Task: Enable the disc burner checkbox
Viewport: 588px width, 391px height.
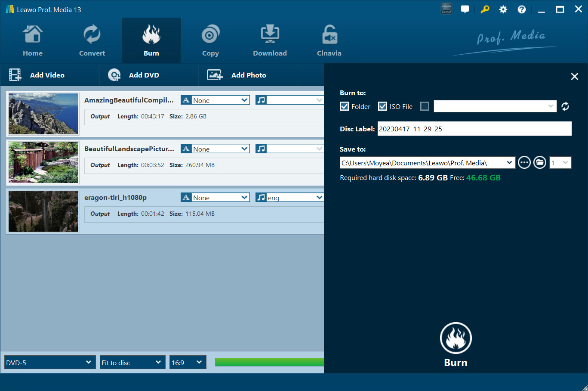Action: click(x=425, y=106)
